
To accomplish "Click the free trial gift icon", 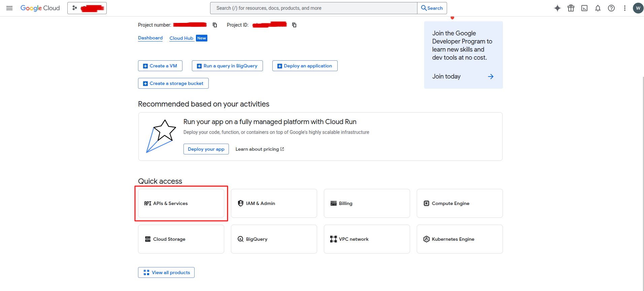I will [571, 8].
